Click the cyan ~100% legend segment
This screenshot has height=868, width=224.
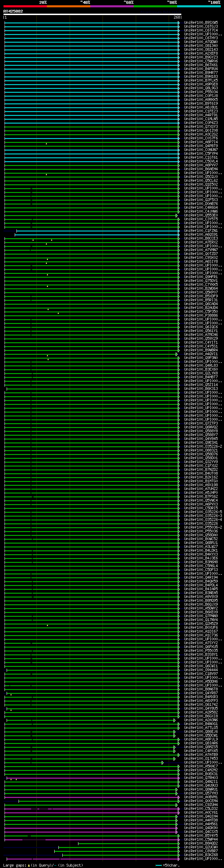tap(199, 6)
